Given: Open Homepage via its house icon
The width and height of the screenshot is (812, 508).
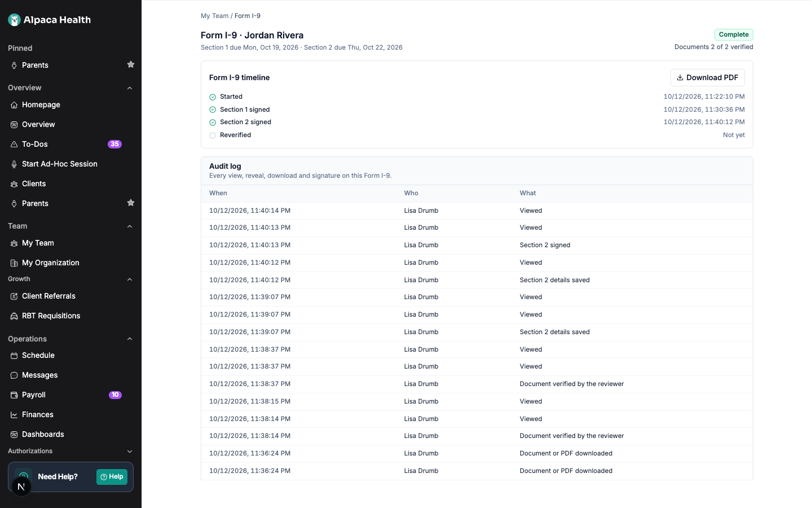Looking at the screenshot, I should [x=14, y=105].
